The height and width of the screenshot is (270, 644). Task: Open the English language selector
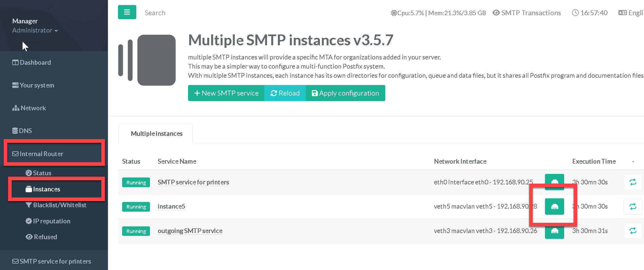631,13
